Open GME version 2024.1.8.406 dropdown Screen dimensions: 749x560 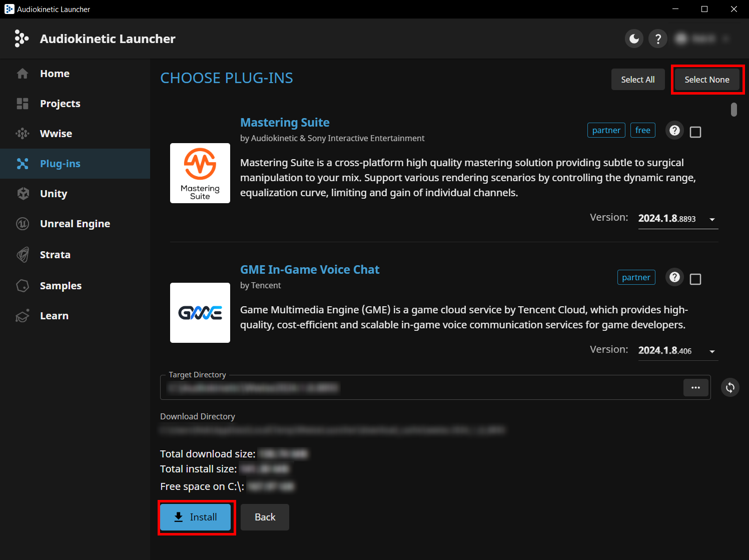coord(678,351)
